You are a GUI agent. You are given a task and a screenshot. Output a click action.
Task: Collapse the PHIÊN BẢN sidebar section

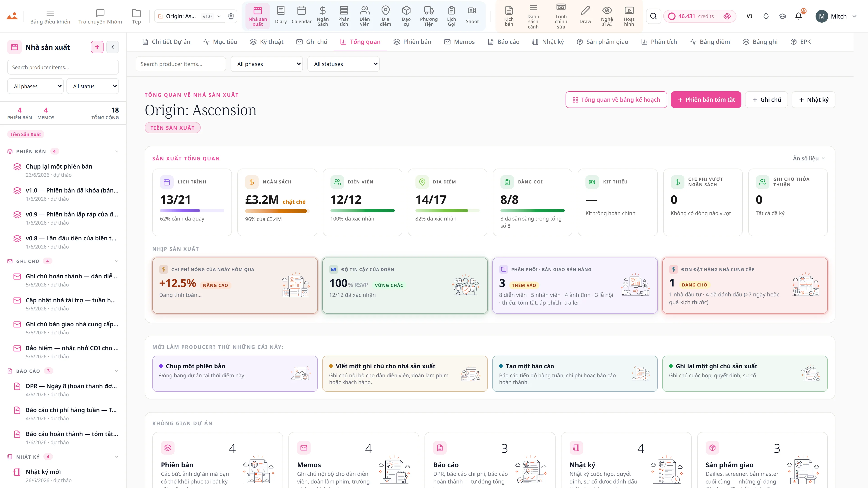pyautogui.click(x=117, y=151)
